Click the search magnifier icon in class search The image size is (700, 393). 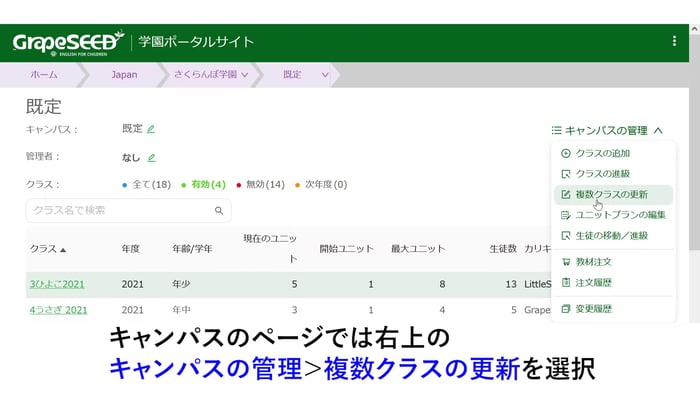(219, 210)
